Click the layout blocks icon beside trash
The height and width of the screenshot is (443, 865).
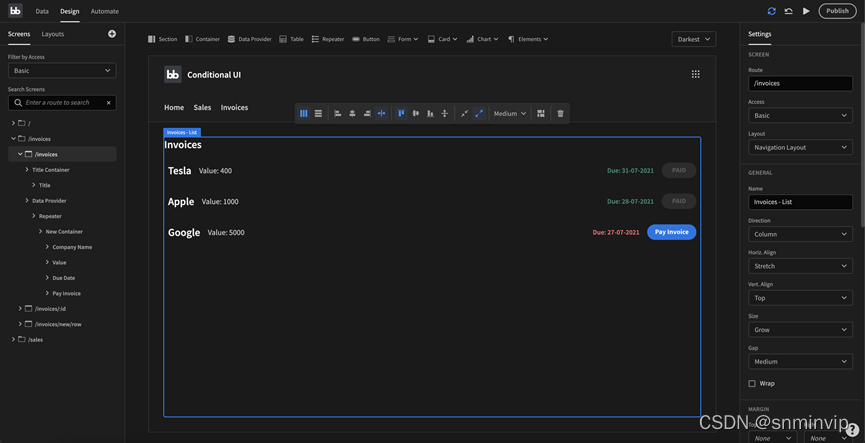pyautogui.click(x=541, y=114)
